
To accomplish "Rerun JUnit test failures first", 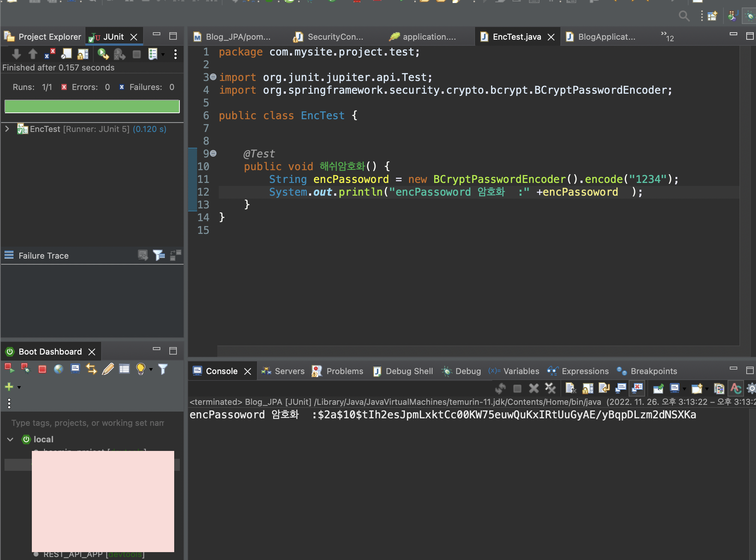I will pos(120,54).
